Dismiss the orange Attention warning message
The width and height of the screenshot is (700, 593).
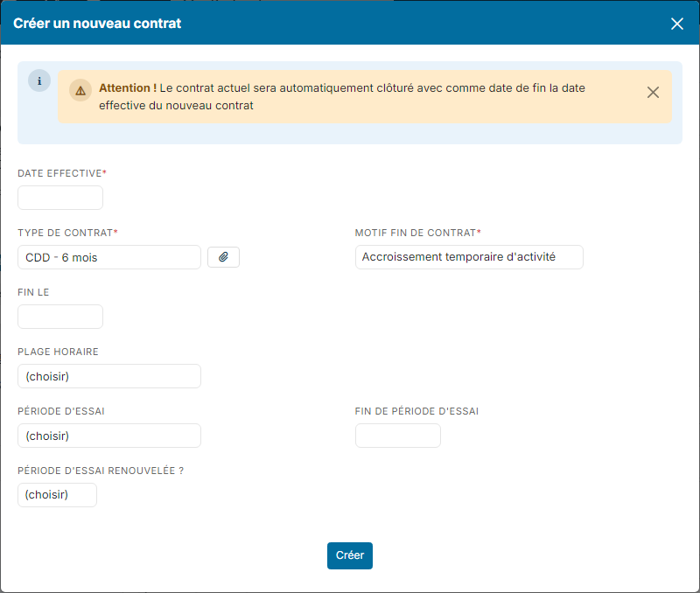click(x=653, y=93)
